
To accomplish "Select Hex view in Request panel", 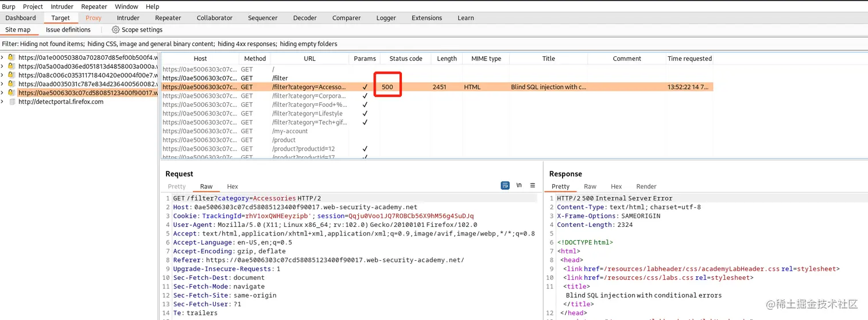I will [x=232, y=187].
